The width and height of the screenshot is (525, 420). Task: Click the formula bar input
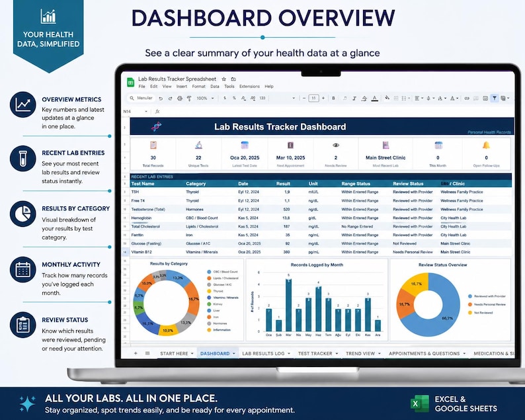coord(338,111)
